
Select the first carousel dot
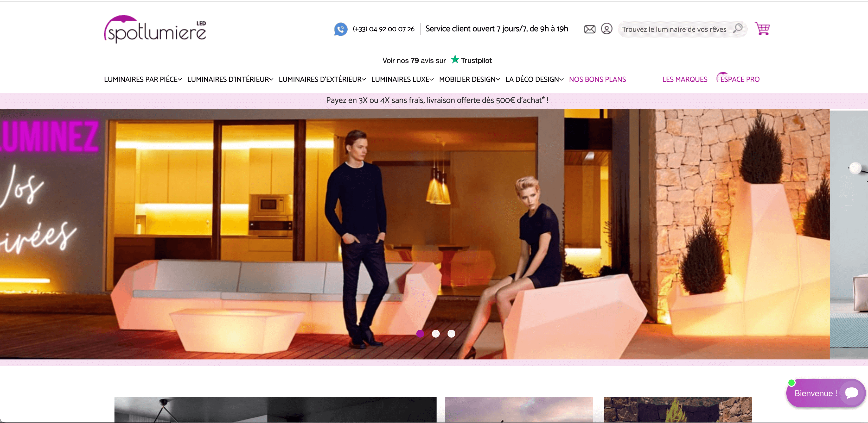pos(420,333)
